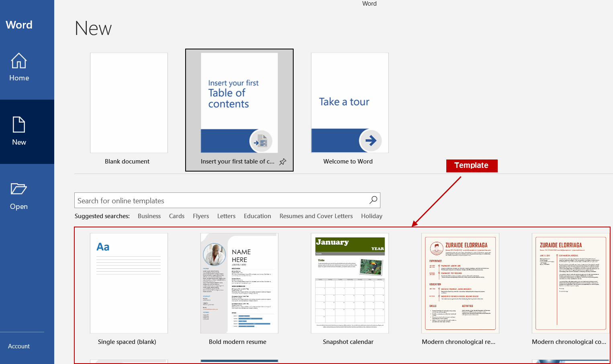Viewport: 613px width, 364px height.
Task: Select the Letters suggested search
Action: (x=226, y=216)
